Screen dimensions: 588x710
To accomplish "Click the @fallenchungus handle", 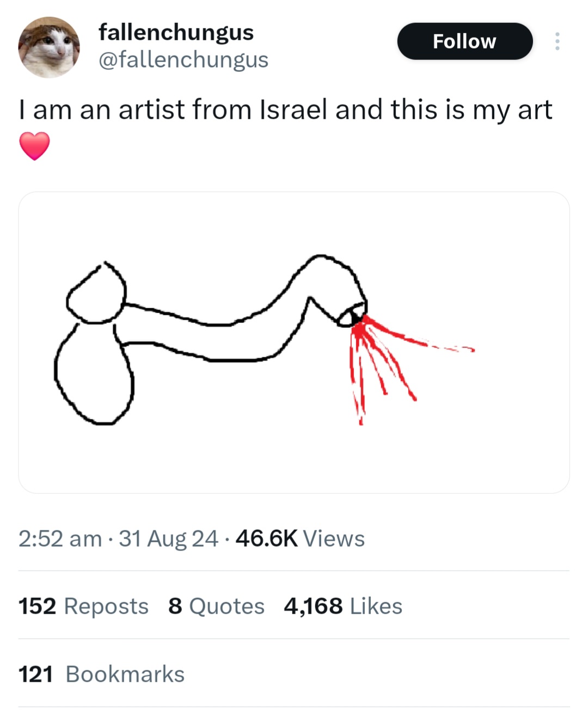I will tap(183, 60).
